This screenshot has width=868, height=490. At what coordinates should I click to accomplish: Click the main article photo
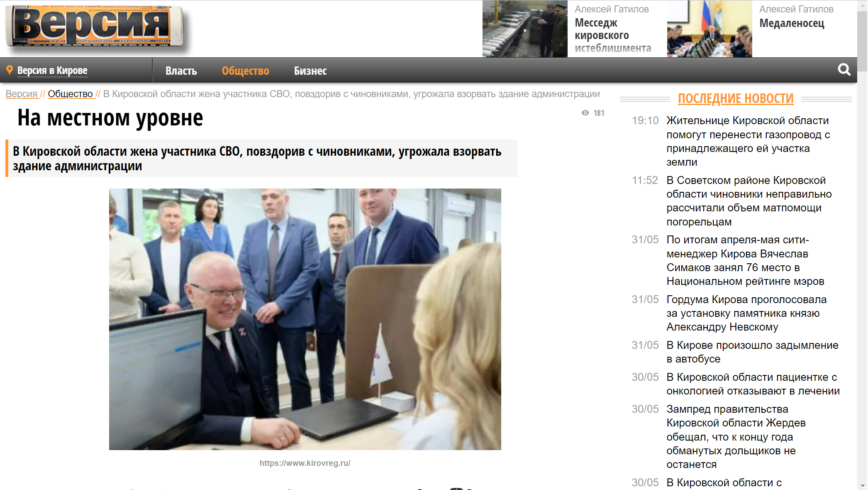305,319
